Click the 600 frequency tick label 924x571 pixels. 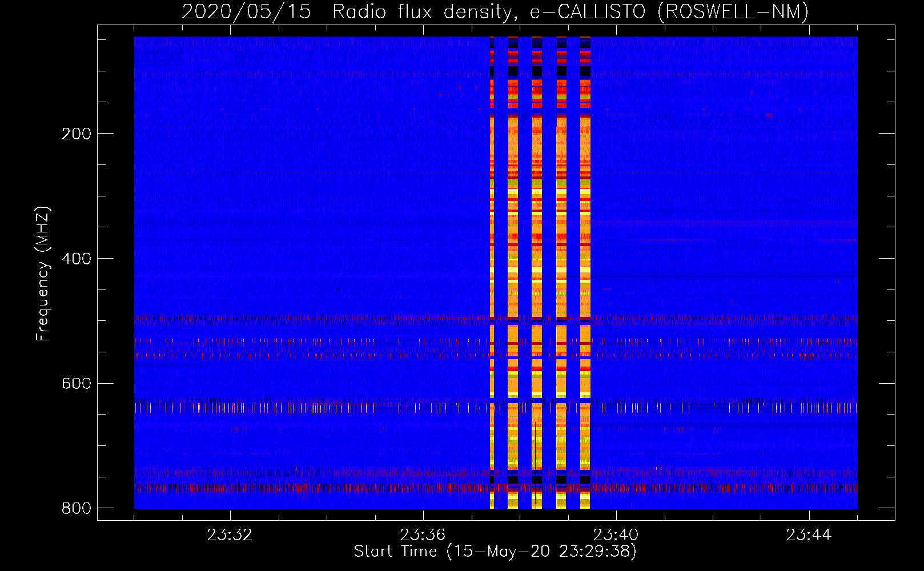pyautogui.click(x=77, y=383)
